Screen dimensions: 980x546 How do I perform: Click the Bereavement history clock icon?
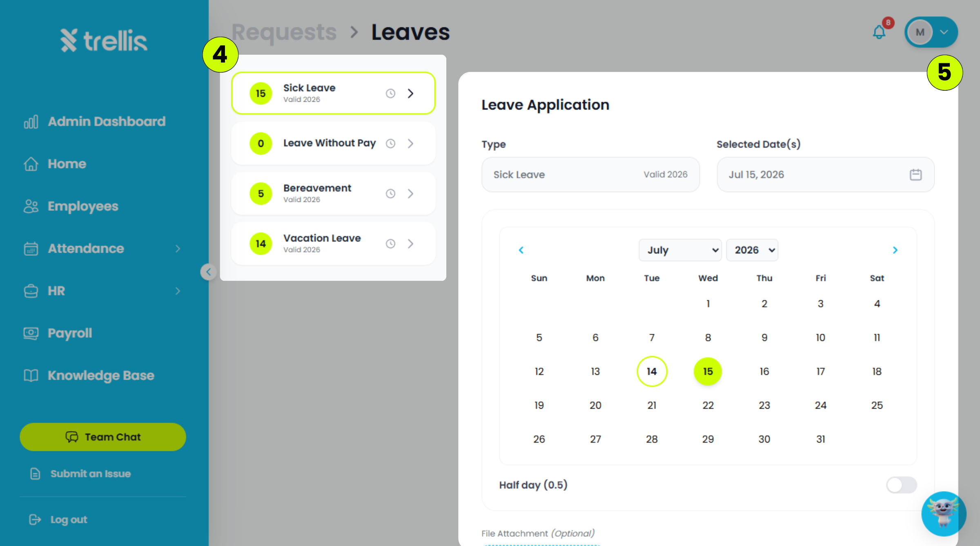coord(390,194)
